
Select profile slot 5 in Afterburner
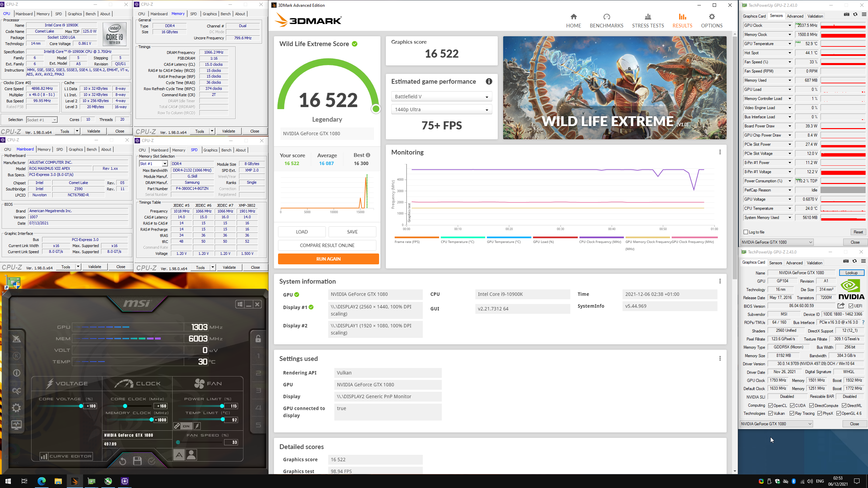point(258,425)
